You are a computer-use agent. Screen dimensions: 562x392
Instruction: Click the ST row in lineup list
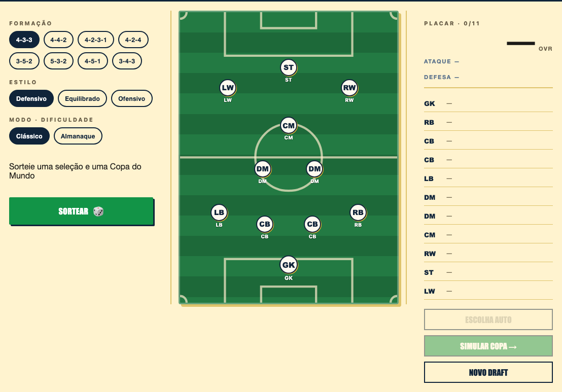tap(488, 272)
